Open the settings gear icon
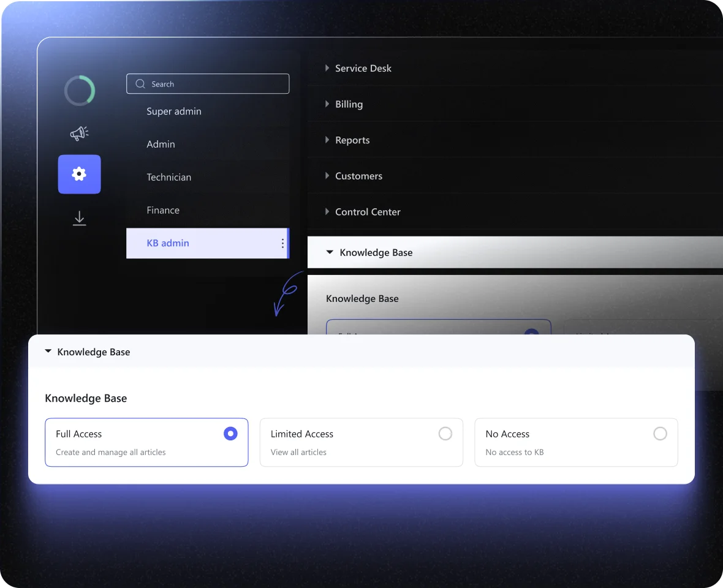This screenshot has width=723, height=588. click(79, 174)
